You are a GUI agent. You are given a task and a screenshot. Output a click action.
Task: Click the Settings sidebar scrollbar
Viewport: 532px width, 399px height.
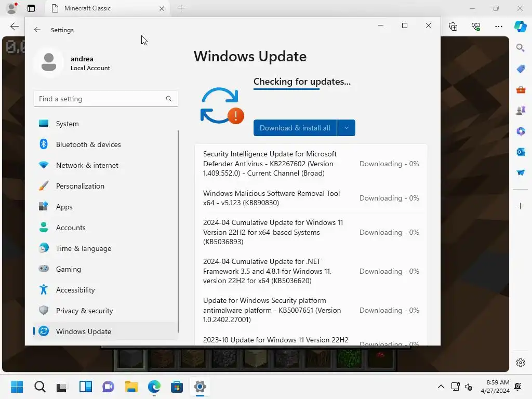click(178, 231)
